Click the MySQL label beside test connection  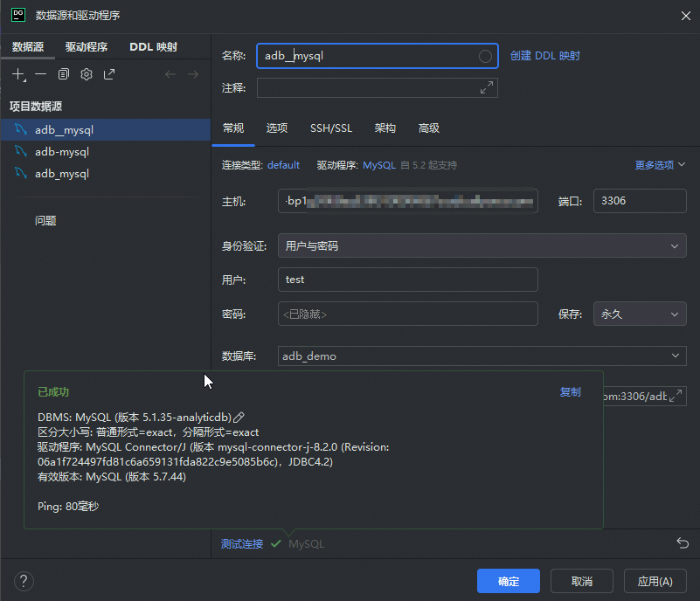click(306, 544)
